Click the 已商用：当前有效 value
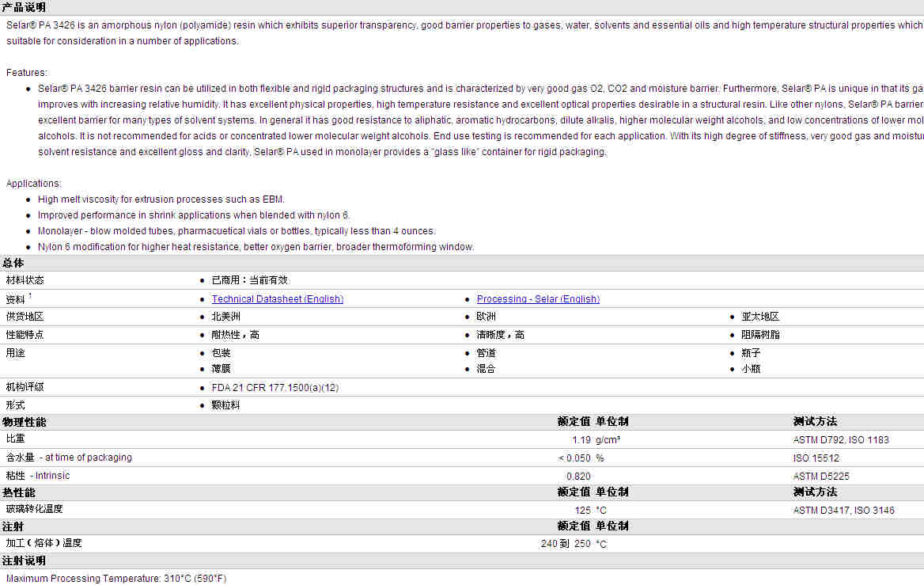The width and height of the screenshot is (924, 585). (250, 280)
